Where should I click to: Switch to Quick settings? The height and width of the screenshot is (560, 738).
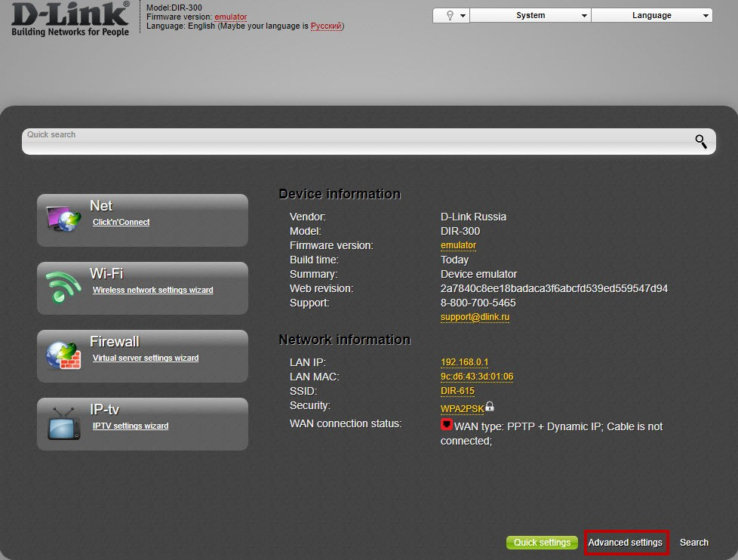pos(542,543)
